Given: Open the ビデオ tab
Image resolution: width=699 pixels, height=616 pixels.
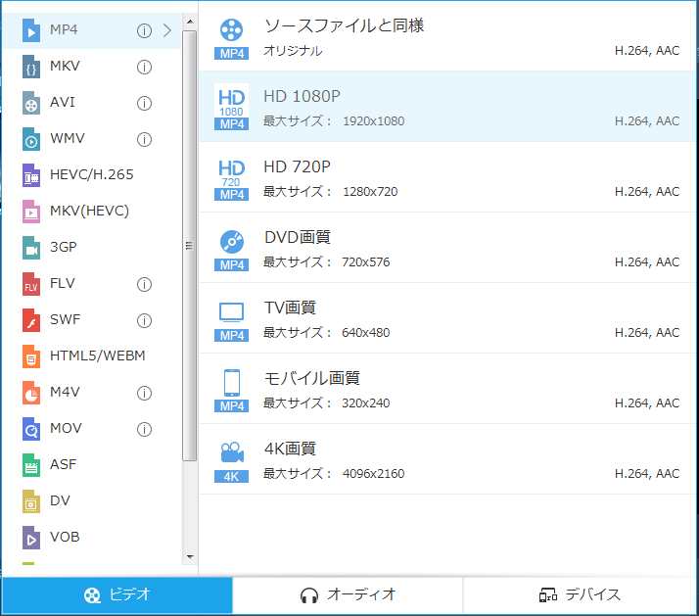Looking at the screenshot, I should click(116, 595).
